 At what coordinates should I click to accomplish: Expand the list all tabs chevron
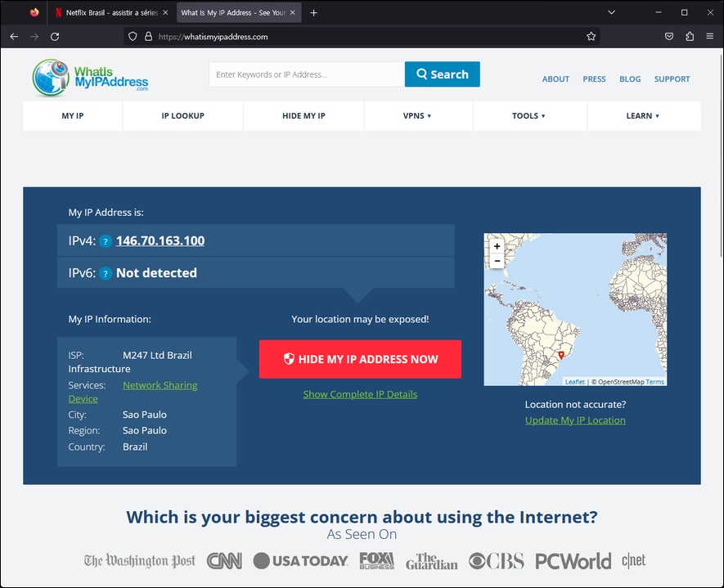[x=611, y=12]
